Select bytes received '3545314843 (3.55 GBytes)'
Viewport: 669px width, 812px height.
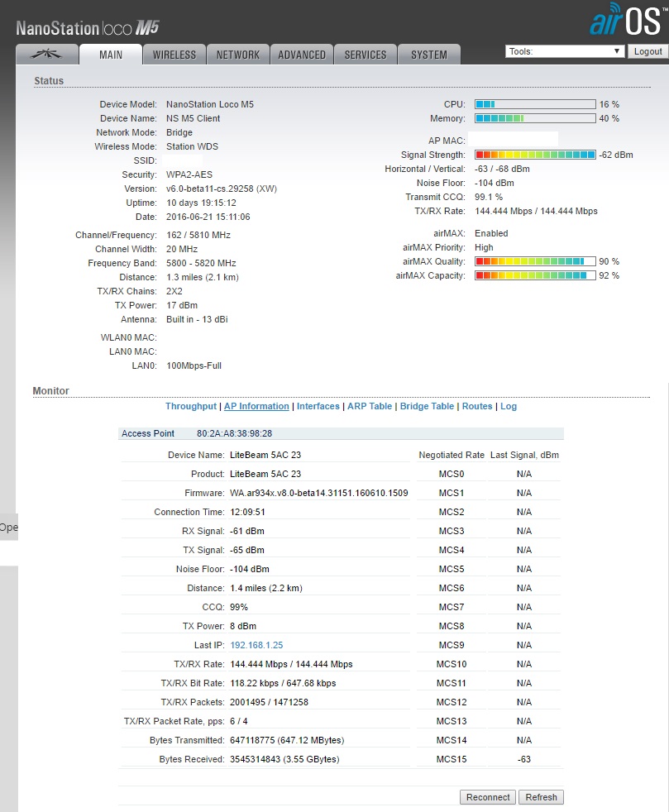pyautogui.click(x=284, y=759)
